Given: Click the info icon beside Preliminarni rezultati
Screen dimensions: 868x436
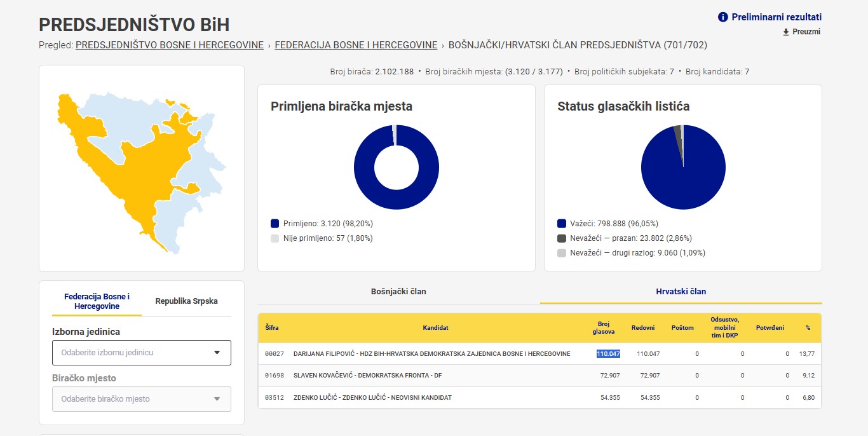Looking at the screenshot, I should click(x=722, y=17).
